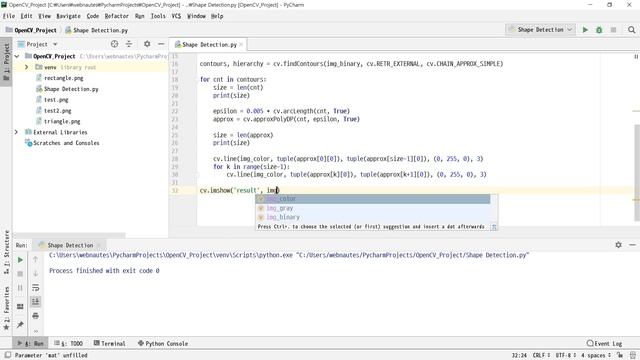Choose img_color completion suggestion
640x360 pixels.
coord(373,199)
